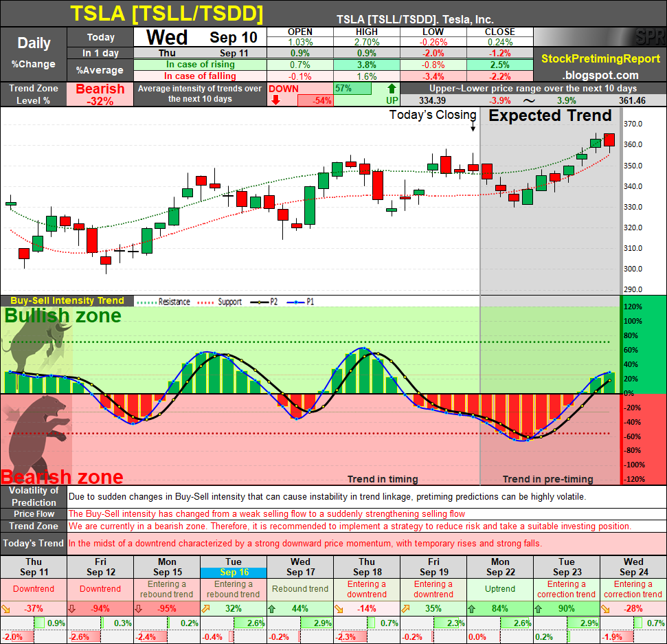667x644 pixels.
Task: Click the SPR logo in the header
Action: [x=650, y=37]
